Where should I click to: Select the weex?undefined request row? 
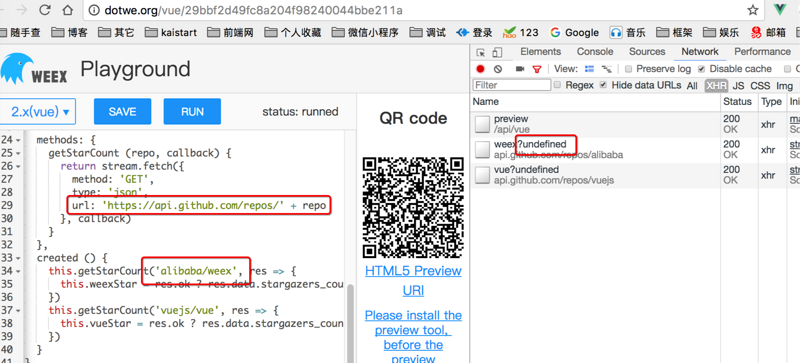(x=635, y=150)
